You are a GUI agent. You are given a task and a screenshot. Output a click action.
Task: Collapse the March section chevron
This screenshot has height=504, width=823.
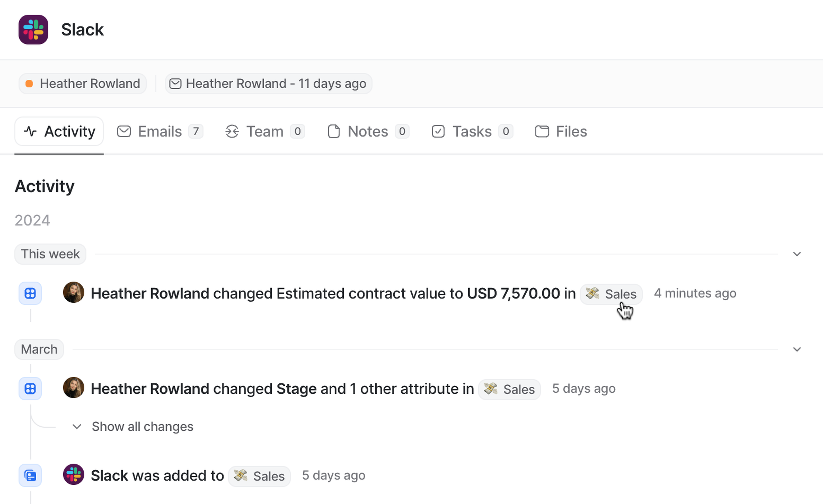pyautogui.click(x=797, y=349)
